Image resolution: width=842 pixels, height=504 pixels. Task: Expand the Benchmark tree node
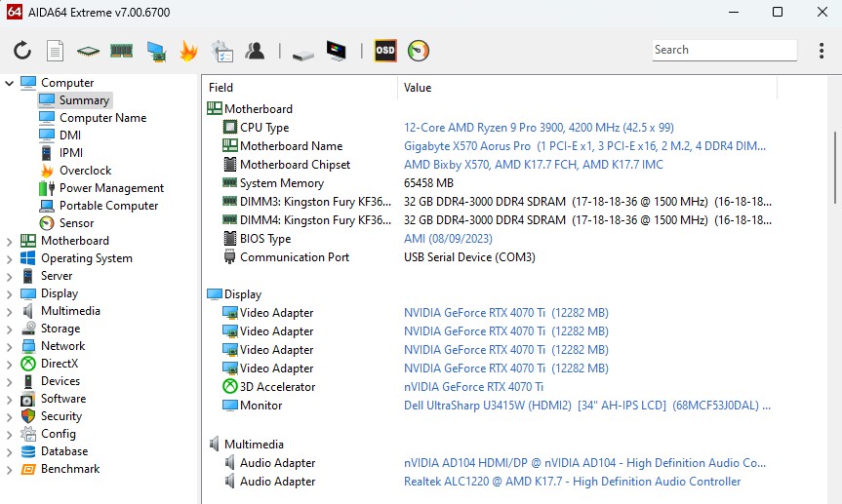[x=10, y=469]
